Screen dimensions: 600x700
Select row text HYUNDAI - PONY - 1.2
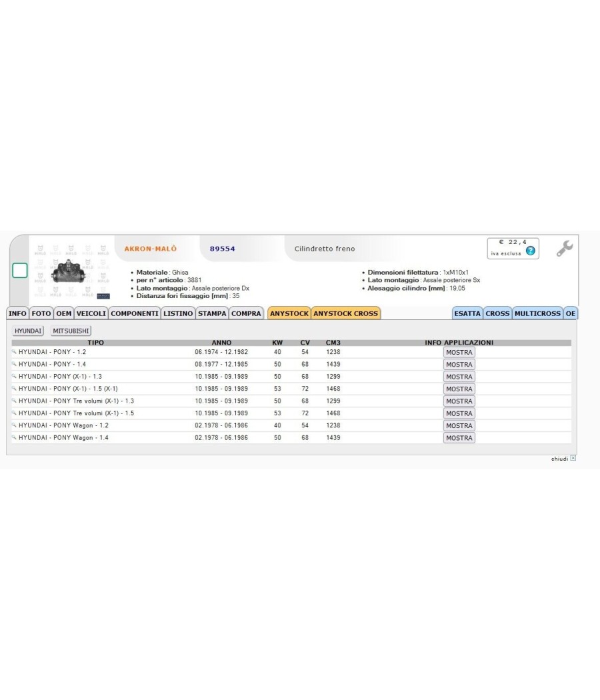point(52,352)
